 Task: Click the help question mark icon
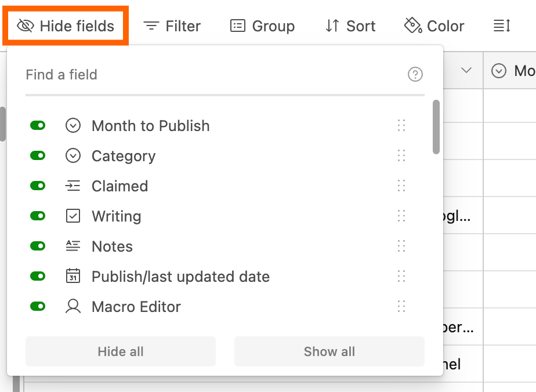(415, 74)
